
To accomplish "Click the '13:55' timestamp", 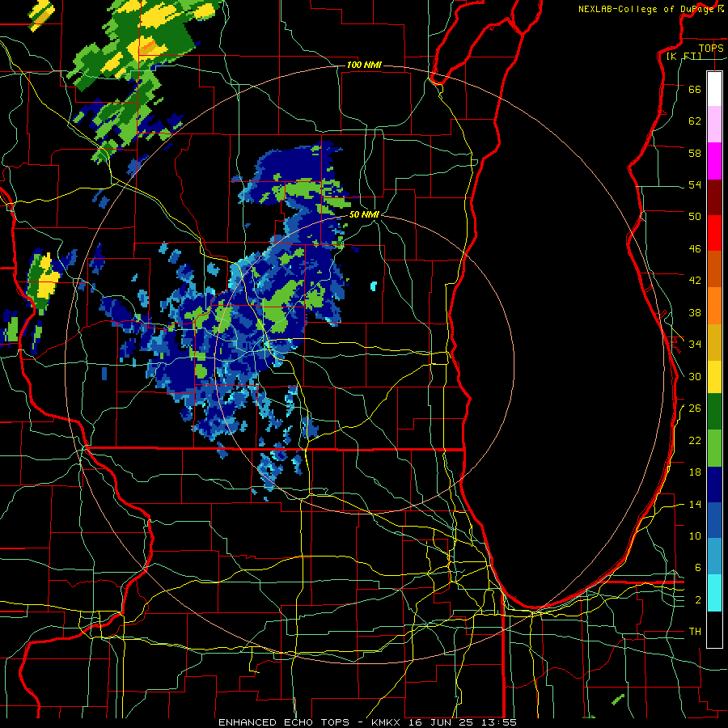I will coord(499,722).
